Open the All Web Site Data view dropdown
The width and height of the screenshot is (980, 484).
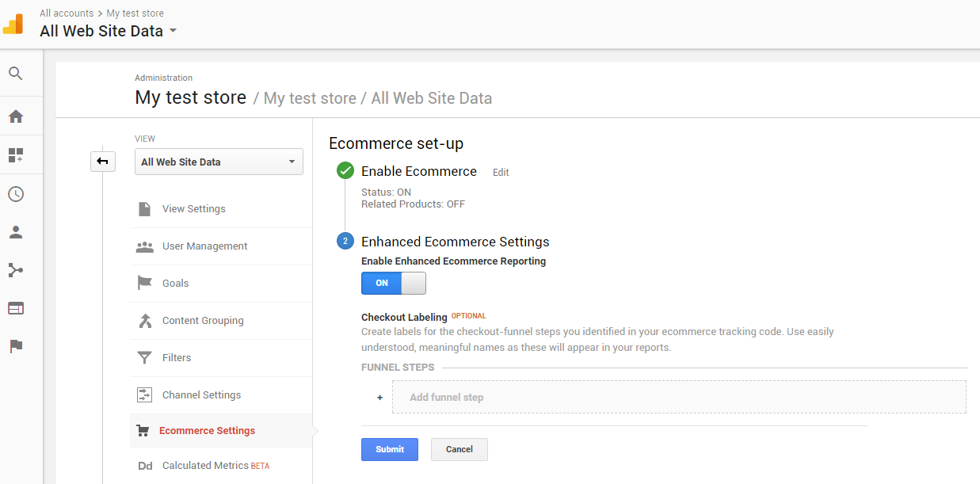pyautogui.click(x=219, y=162)
